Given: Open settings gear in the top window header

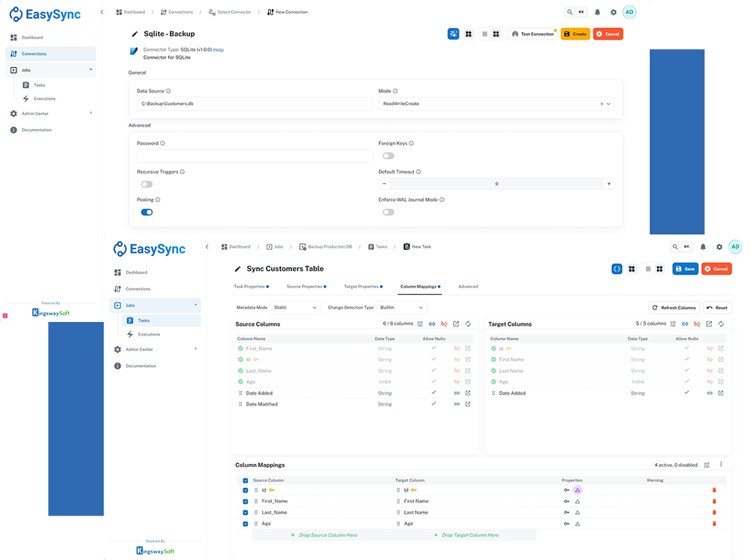Looking at the screenshot, I should pyautogui.click(x=614, y=13).
